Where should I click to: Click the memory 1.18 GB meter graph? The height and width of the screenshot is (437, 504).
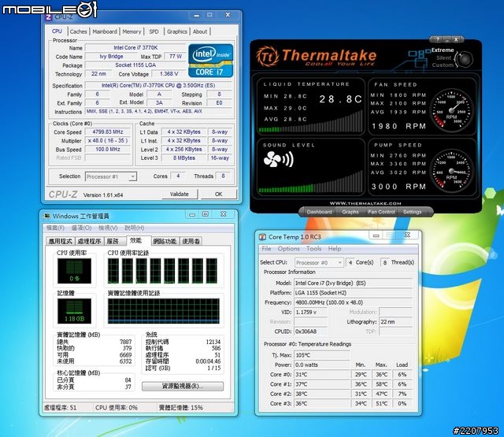(x=74, y=311)
